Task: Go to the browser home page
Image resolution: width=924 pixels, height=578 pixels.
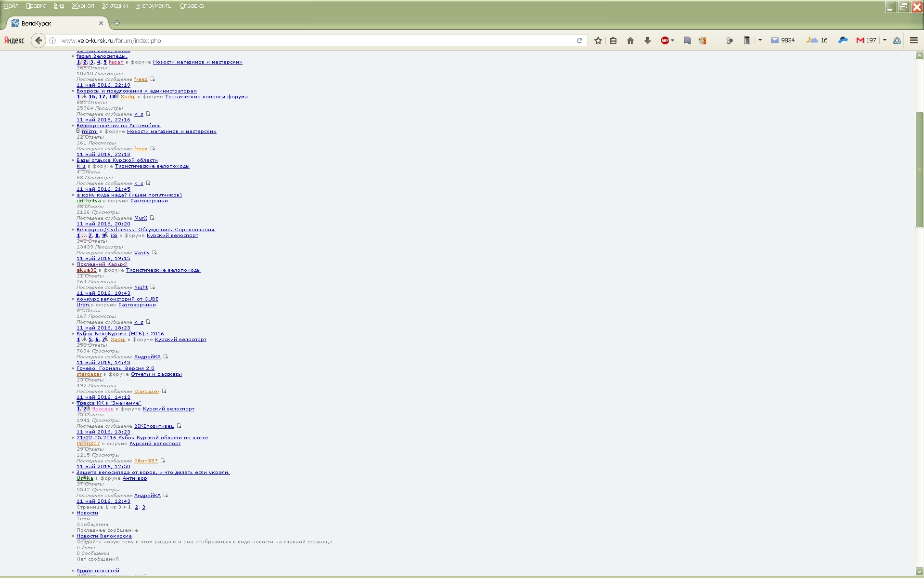Action: click(x=630, y=41)
